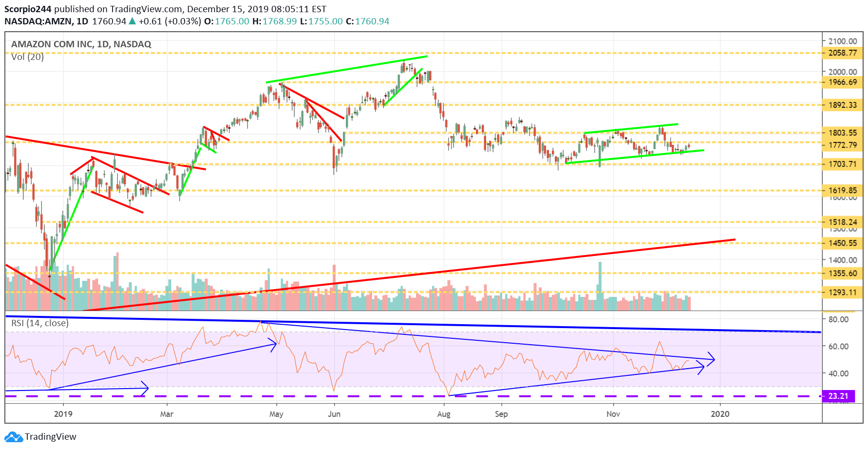Image resolution: width=868 pixels, height=450 pixels.
Task: Click the 2000.00 price axis tick
Action: pyautogui.click(x=843, y=72)
